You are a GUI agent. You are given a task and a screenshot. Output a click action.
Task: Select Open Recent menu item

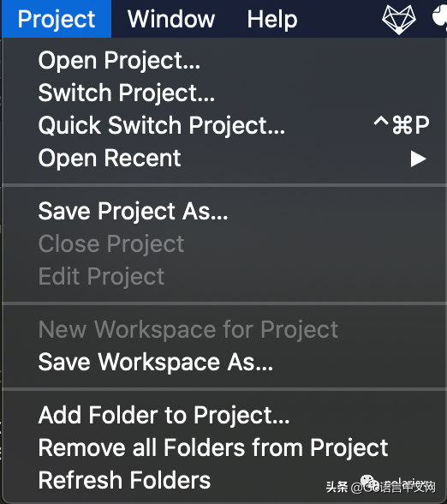pyautogui.click(x=223, y=158)
